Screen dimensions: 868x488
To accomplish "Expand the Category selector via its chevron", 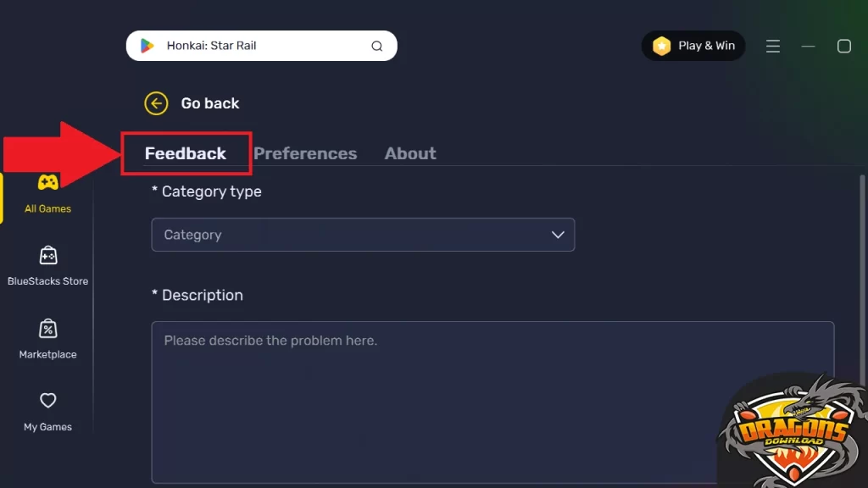I will [x=558, y=235].
